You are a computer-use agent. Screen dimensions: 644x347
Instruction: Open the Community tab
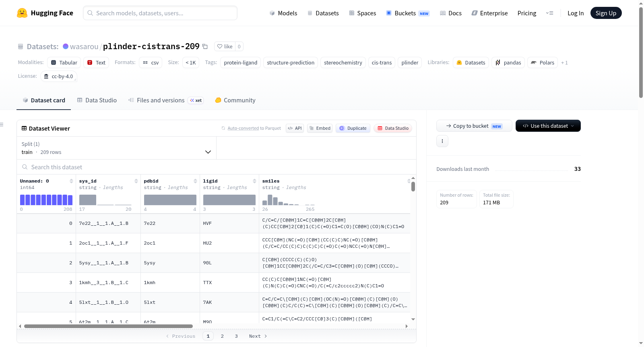235,100
